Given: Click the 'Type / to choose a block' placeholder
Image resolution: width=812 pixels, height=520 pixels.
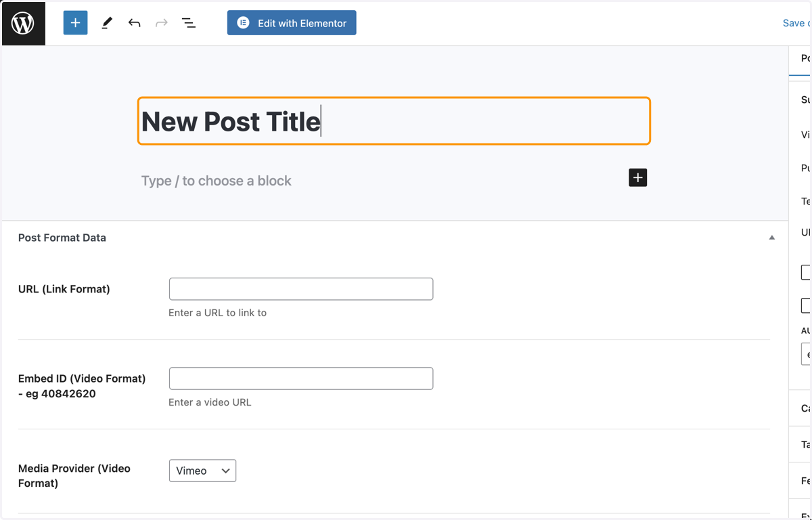Looking at the screenshot, I should (217, 181).
